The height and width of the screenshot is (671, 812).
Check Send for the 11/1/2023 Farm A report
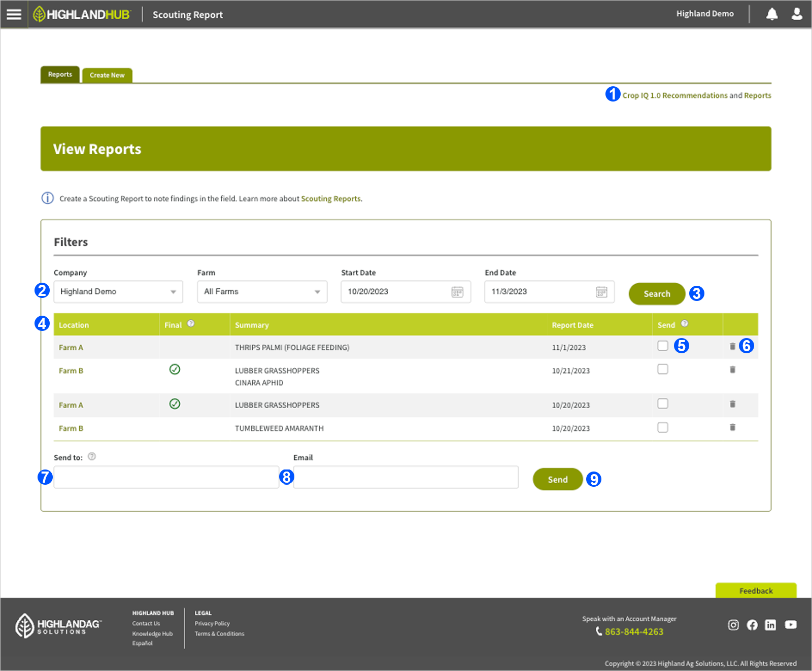(x=663, y=345)
